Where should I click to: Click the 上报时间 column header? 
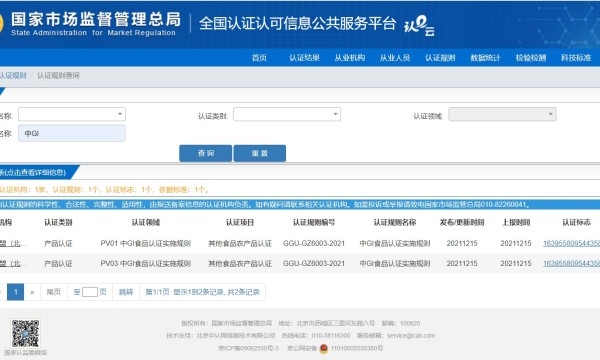click(x=516, y=222)
